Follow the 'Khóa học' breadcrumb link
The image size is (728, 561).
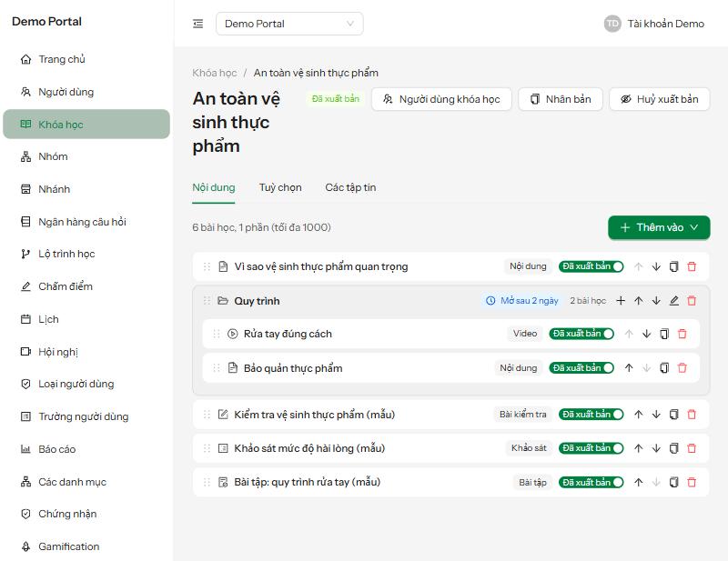[215, 73]
